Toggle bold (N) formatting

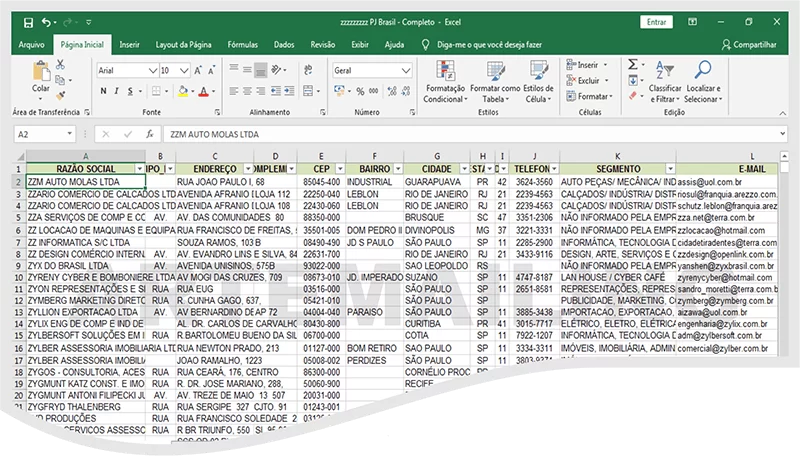[104, 91]
